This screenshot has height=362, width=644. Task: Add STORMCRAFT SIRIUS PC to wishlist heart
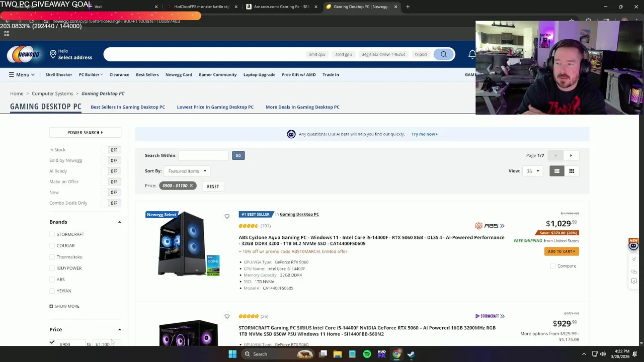pyautogui.click(x=227, y=316)
